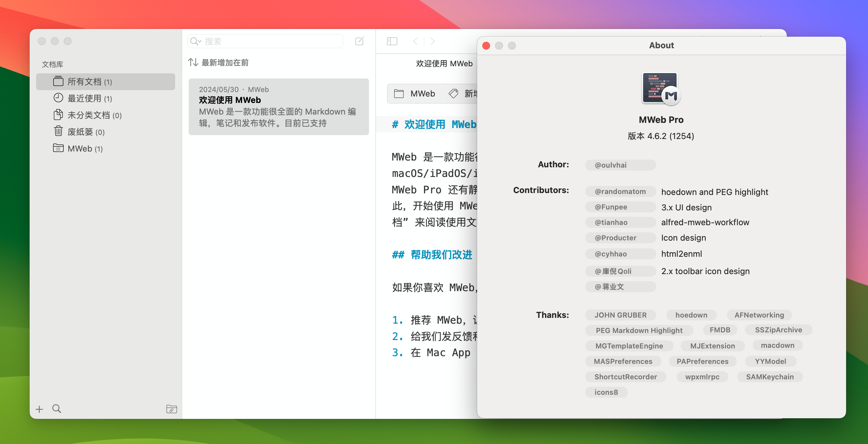Select 最近使用 in the library sidebar
The height and width of the screenshot is (444, 868).
84,98
